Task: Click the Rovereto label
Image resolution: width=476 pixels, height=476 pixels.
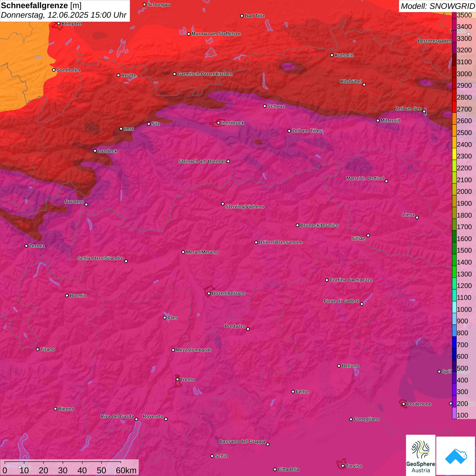Action: click(153, 416)
